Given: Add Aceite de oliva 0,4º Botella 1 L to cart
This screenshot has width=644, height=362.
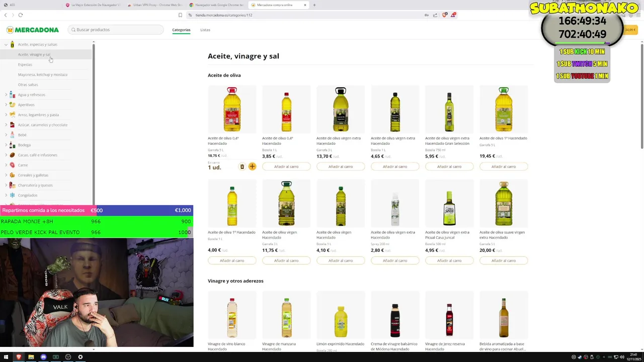Looking at the screenshot, I should (x=286, y=166).
